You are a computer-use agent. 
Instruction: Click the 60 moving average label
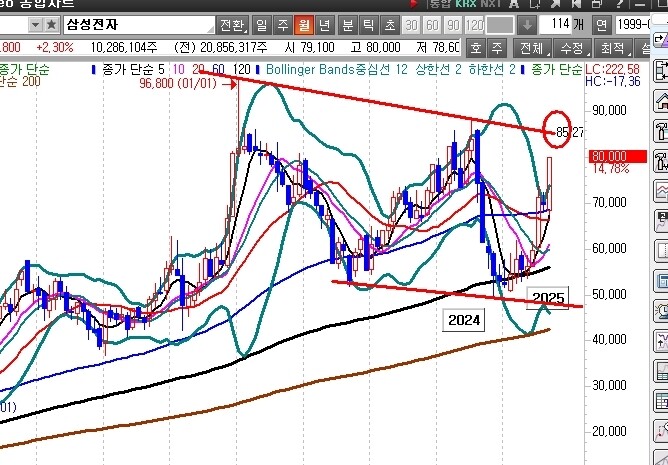click(x=219, y=69)
